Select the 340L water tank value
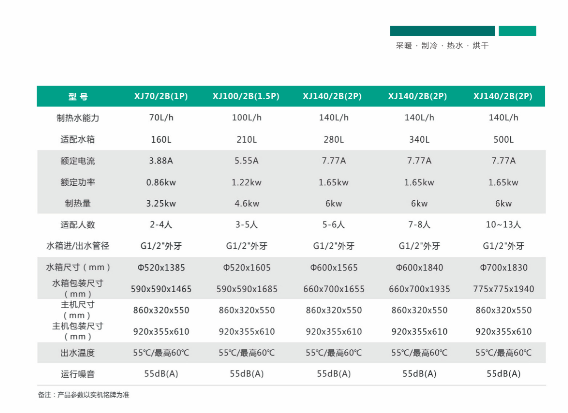 [419, 139]
